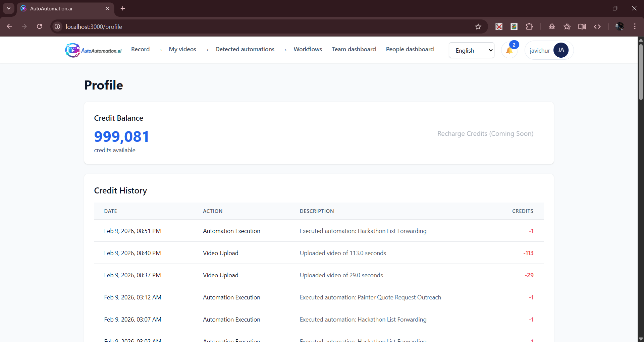This screenshot has height=342, width=644.
Task: Click the Profile page heading
Action: coord(104,85)
